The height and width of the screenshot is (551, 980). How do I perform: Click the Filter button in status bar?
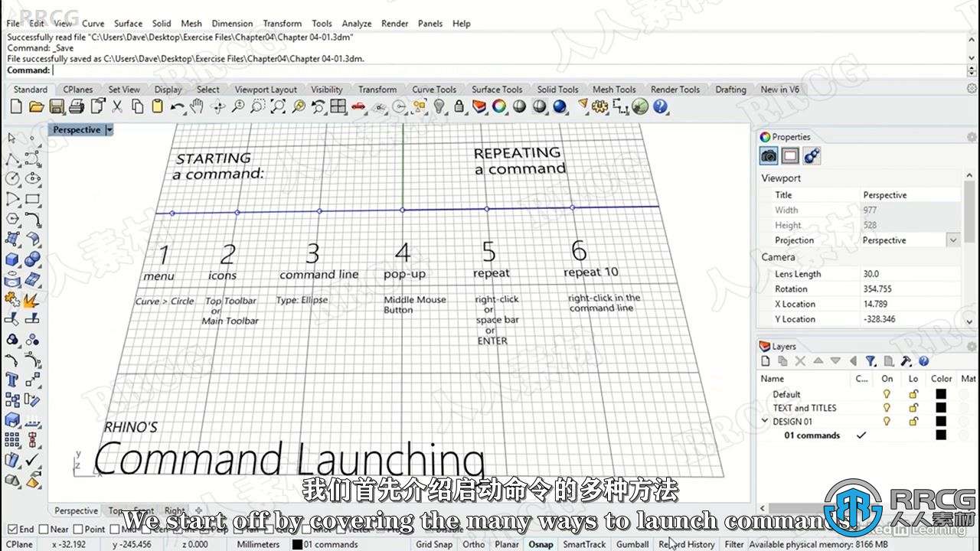point(733,544)
